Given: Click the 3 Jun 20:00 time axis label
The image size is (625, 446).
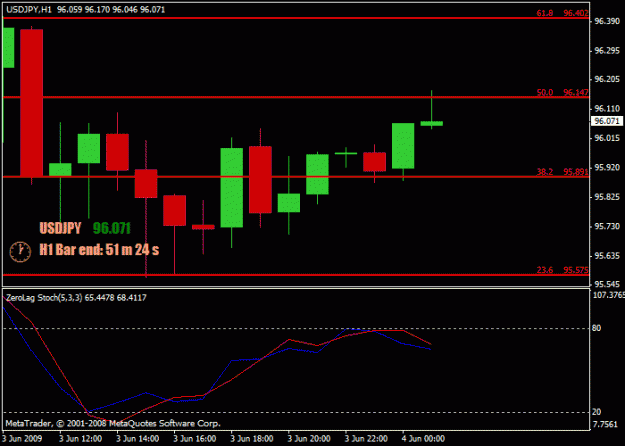Looking at the screenshot, I should click(x=309, y=439).
